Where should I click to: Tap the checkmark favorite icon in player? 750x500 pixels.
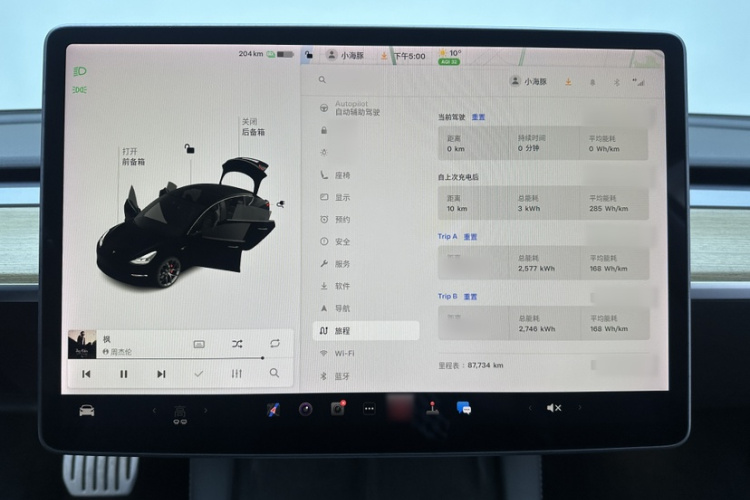coord(199,374)
